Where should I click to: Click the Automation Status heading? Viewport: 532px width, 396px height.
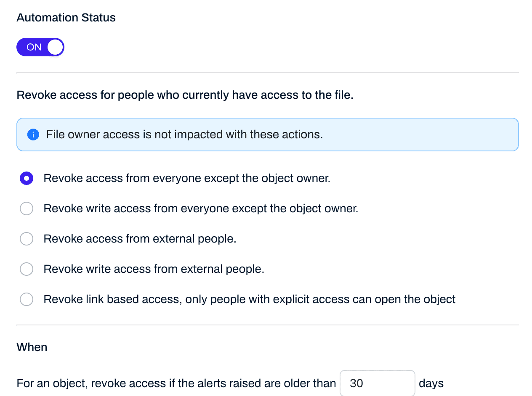[x=66, y=17]
